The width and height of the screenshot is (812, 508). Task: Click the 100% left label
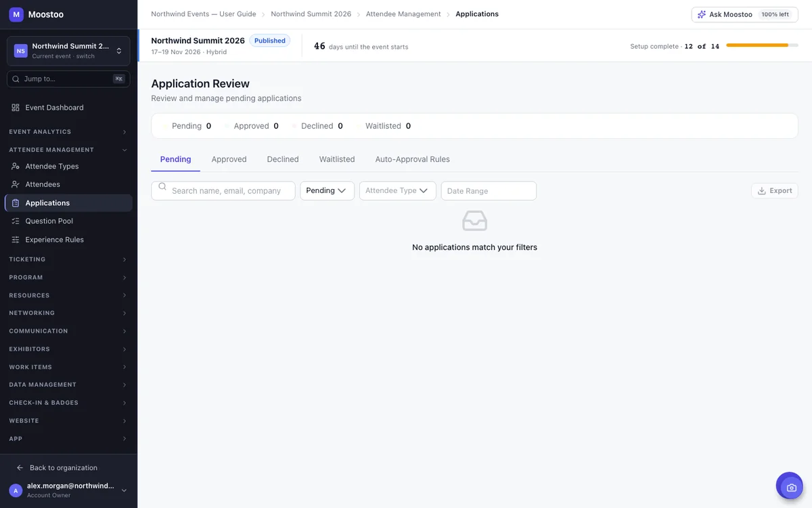point(775,14)
